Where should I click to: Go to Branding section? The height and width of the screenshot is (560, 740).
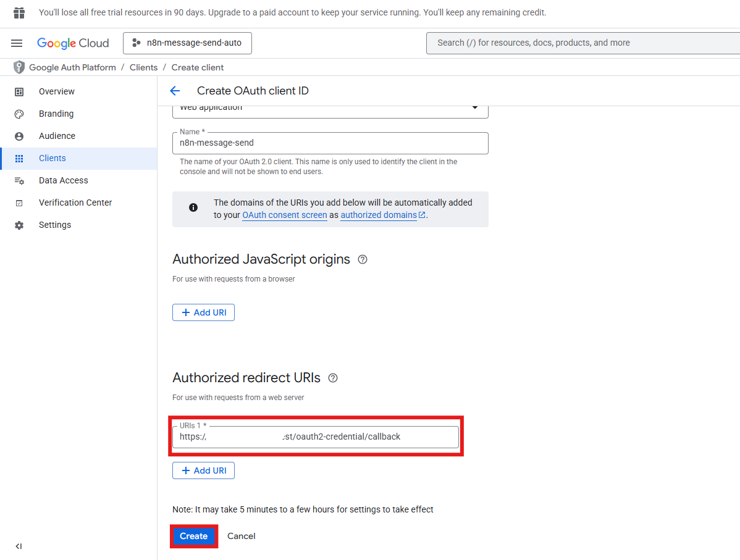(56, 114)
